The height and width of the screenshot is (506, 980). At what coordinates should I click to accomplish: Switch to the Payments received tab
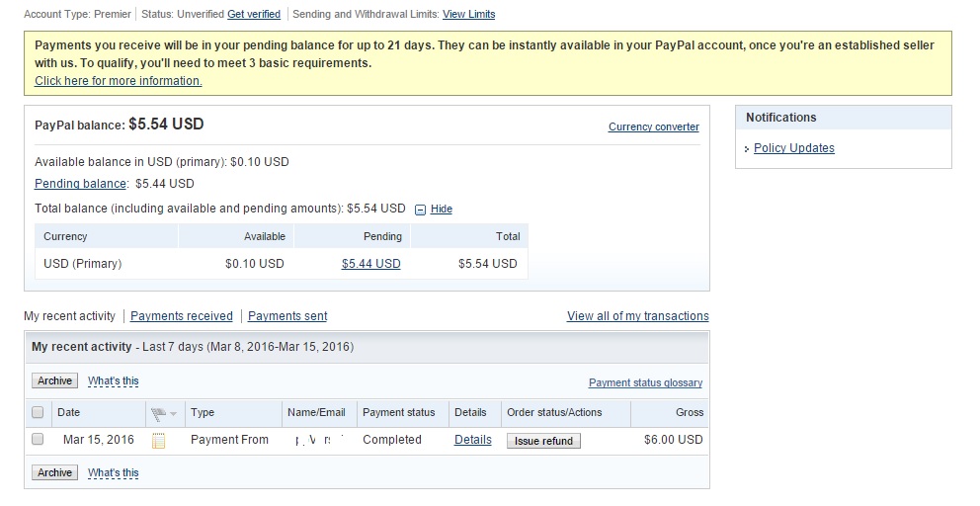182,316
